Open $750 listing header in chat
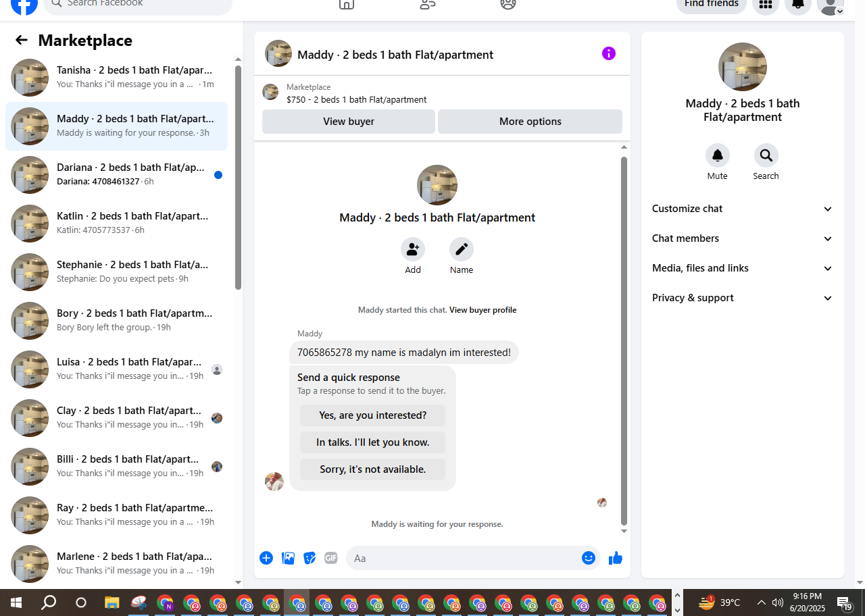The height and width of the screenshot is (616, 865). 442,93
